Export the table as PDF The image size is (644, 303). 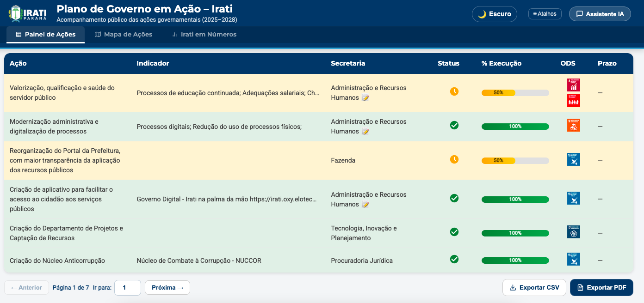click(601, 287)
